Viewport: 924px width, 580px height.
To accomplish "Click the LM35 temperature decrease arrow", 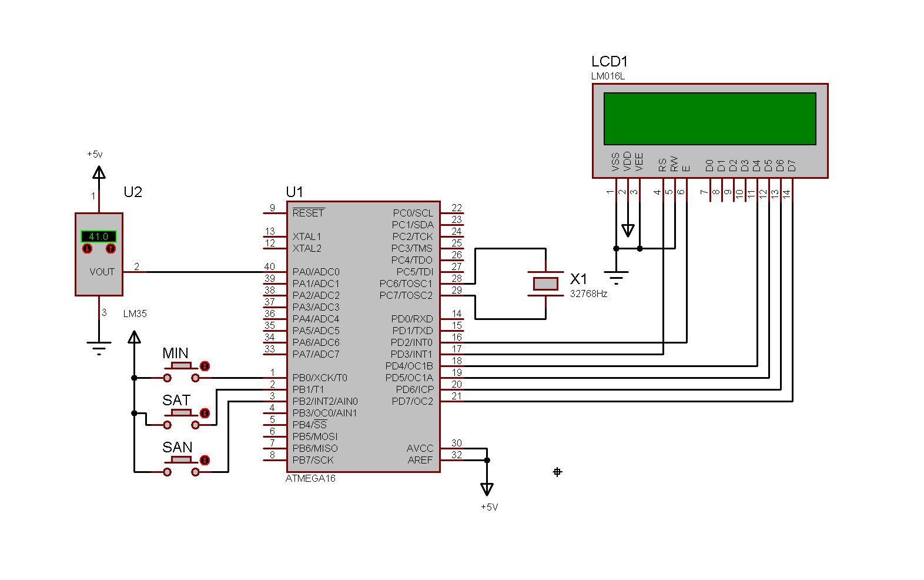I will [x=88, y=249].
